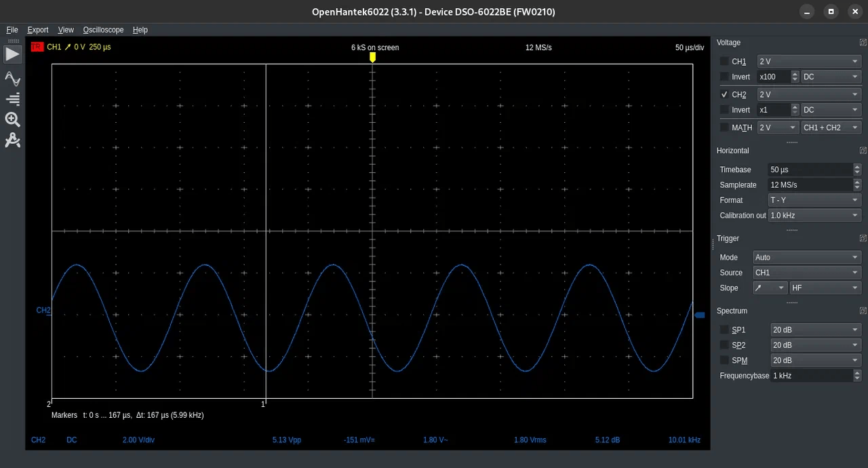
Task: Open the File menu
Action: 12,30
